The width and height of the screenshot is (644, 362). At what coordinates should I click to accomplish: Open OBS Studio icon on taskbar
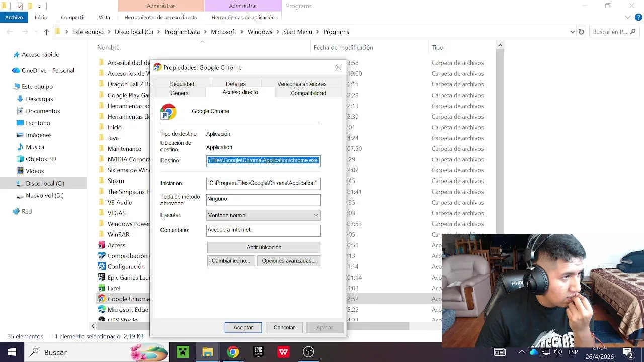(308, 352)
